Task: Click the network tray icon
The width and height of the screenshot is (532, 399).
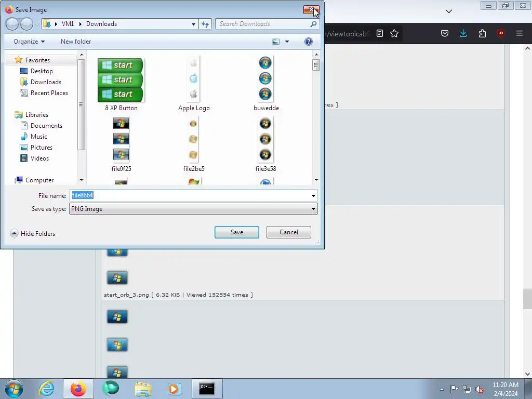Action: [x=467, y=389]
